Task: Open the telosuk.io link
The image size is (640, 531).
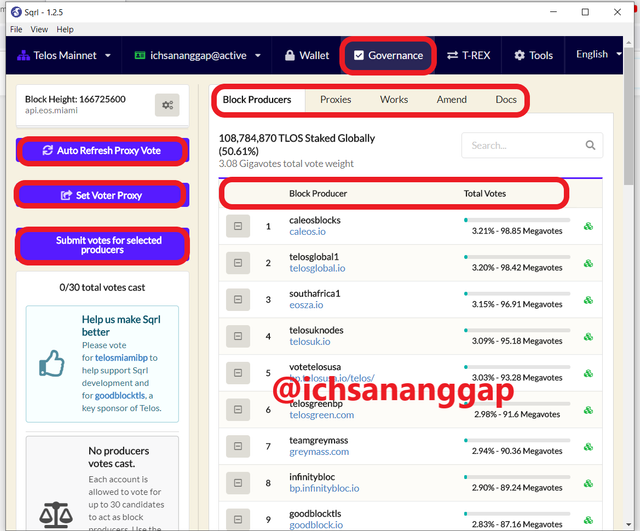Action: [x=310, y=342]
